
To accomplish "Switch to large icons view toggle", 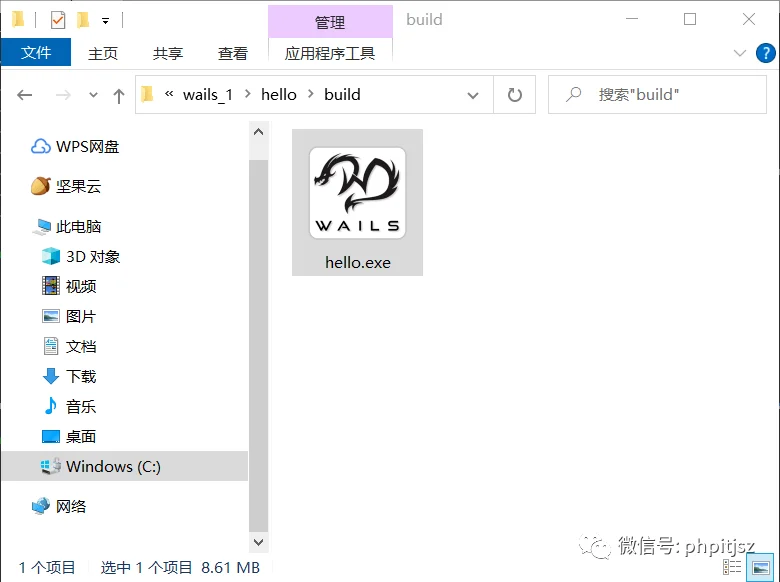I will [x=761, y=568].
